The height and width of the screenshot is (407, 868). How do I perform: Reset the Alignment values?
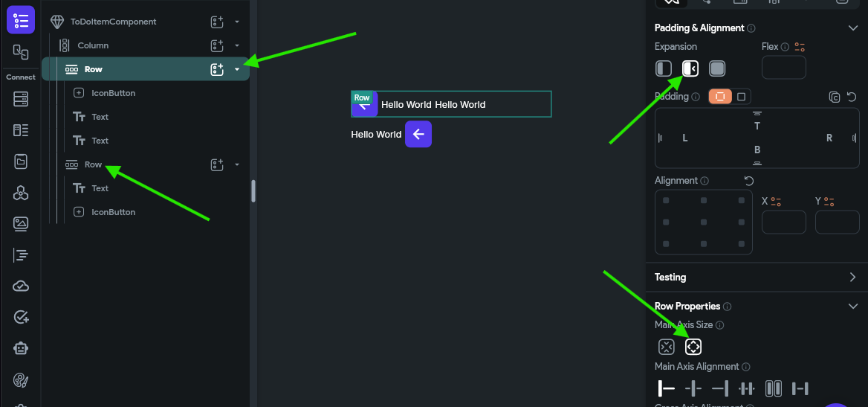click(749, 181)
